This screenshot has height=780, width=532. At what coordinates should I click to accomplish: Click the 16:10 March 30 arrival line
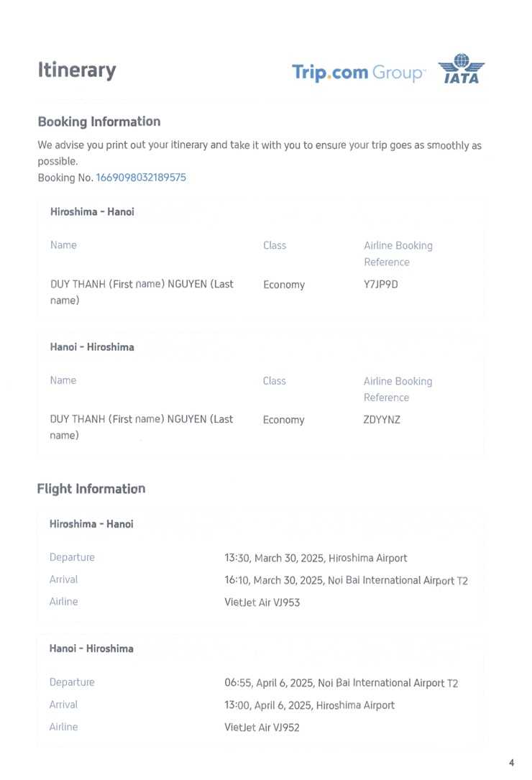point(346,580)
